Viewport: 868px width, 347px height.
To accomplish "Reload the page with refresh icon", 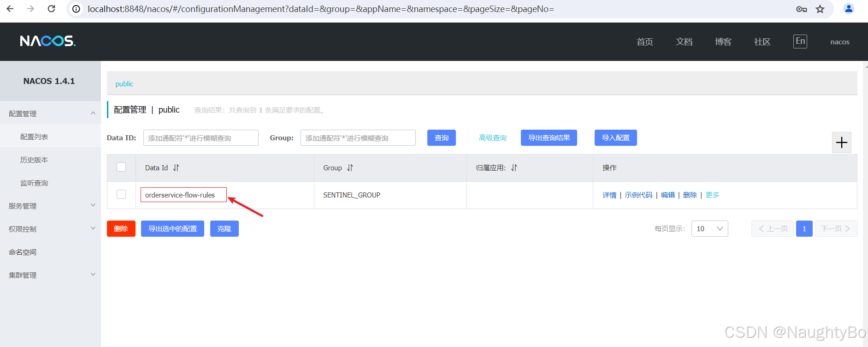I will click(52, 9).
